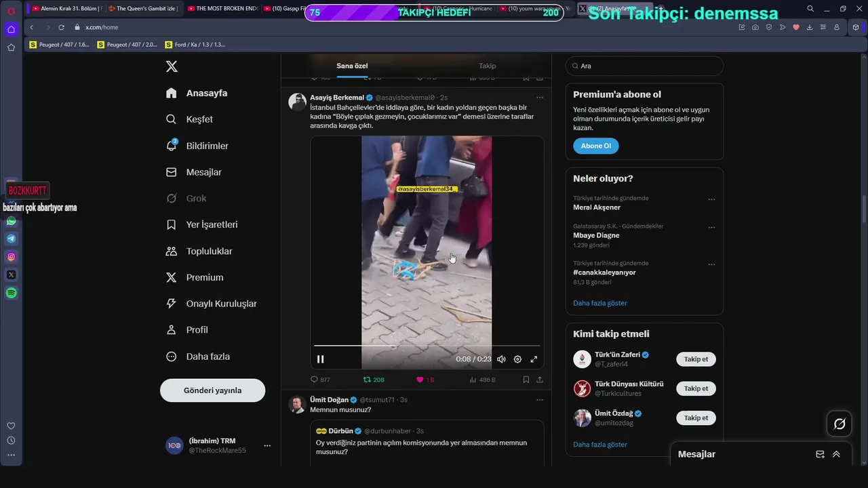Compose new message in Mesajlar drawer
868x488 pixels.
pos(820,454)
